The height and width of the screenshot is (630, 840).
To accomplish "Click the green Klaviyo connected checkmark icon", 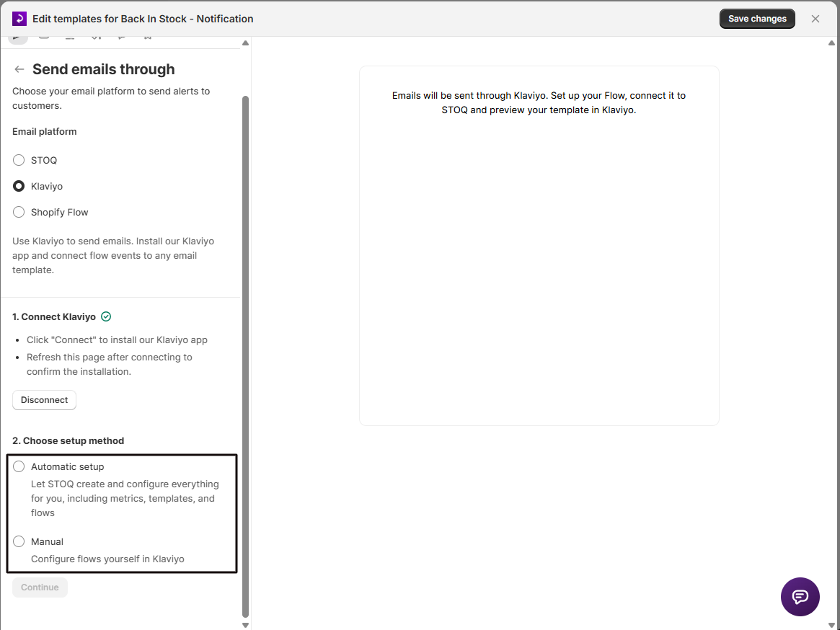I will [x=106, y=316].
